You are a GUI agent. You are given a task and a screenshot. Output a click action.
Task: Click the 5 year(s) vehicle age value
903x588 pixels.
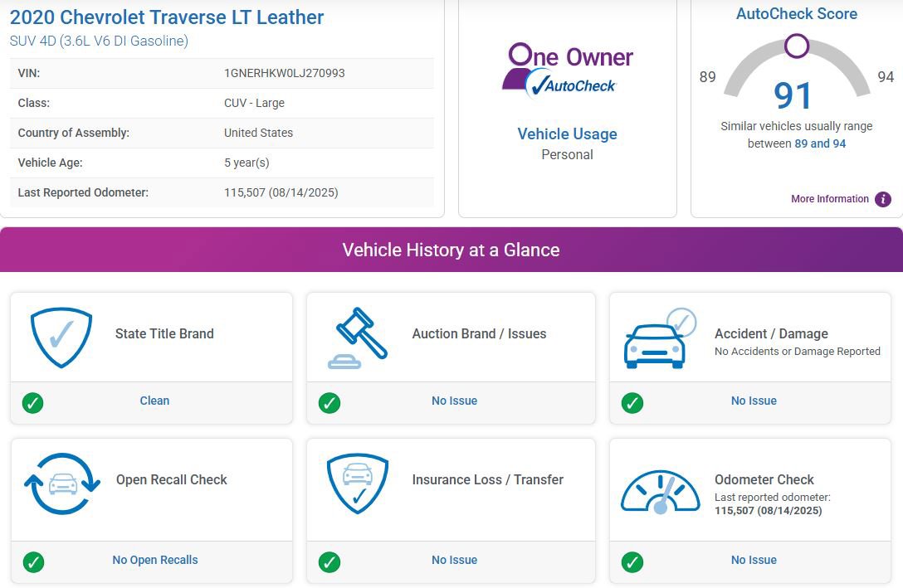tap(246, 163)
